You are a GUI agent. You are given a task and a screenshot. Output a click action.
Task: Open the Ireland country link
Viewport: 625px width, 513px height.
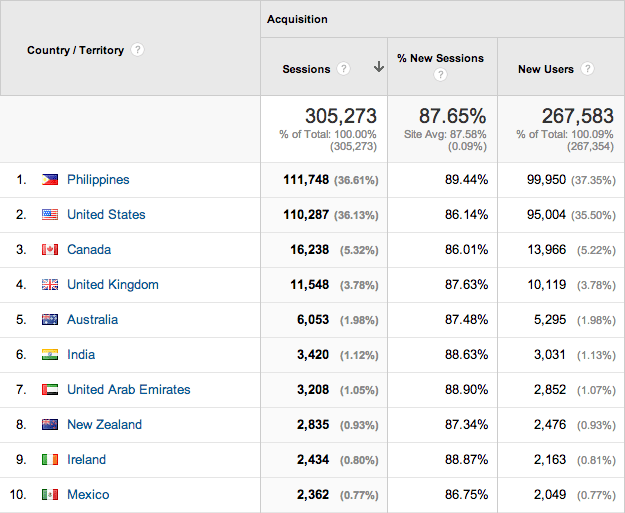[x=86, y=460]
